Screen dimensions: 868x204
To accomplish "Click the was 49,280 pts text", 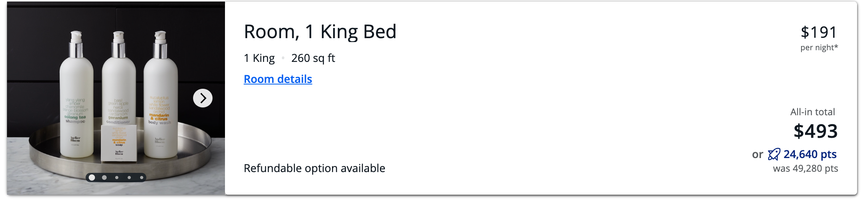I will tap(805, 169).
